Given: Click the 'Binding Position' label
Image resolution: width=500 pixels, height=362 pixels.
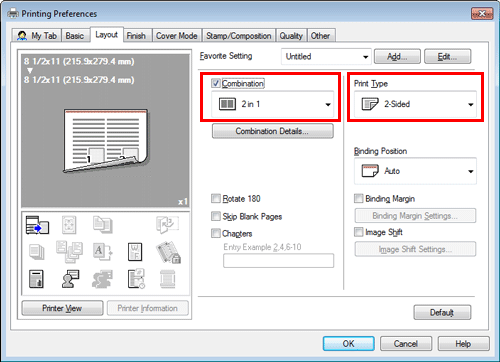Looking at the screenshot, I should [x=380, y=151].
